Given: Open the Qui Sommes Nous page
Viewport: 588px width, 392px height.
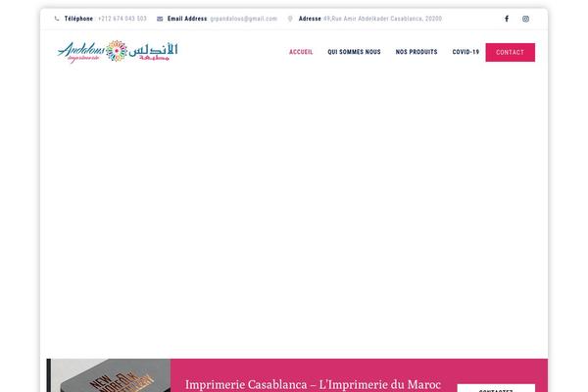Looking at the screenshot, I should click(x=354, y=52).
